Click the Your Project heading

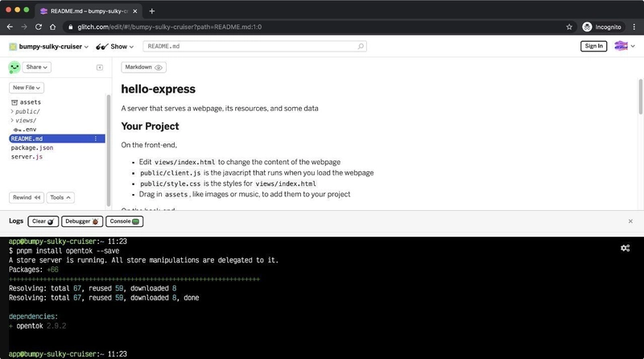click(150, 126)
